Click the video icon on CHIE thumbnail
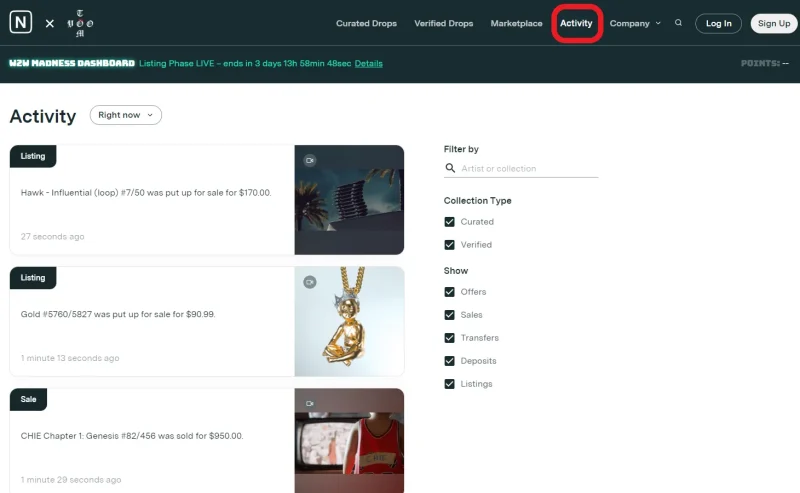 coord(310,403)
